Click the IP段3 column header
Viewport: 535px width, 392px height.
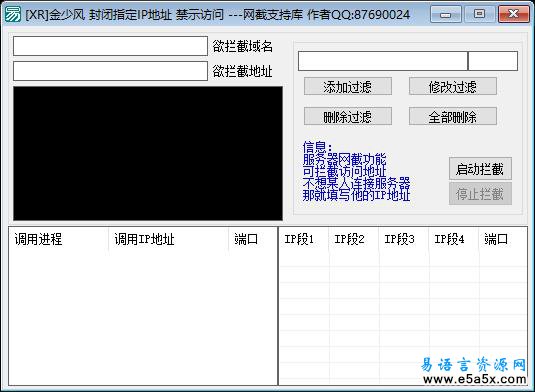[404, 239]
